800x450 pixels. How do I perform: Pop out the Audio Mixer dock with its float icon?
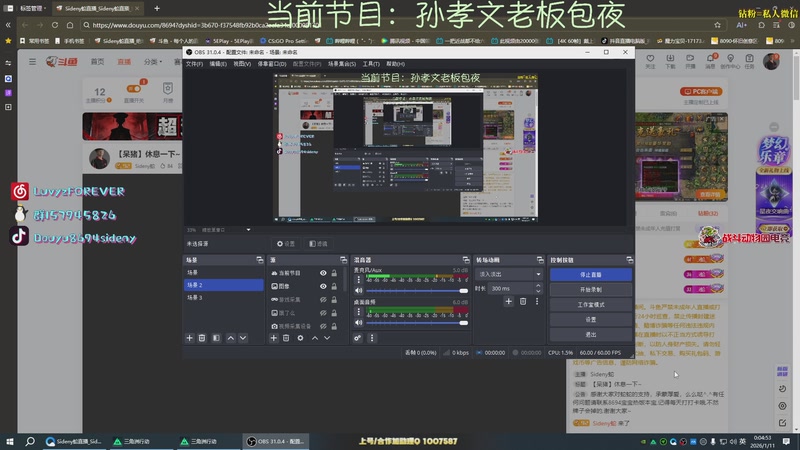(x=466, y=260)
